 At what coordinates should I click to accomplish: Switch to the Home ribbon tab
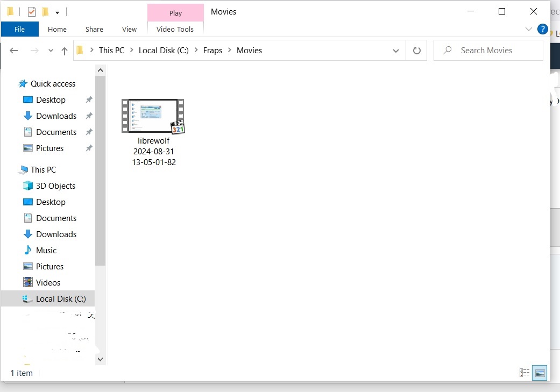pos(57,29)
